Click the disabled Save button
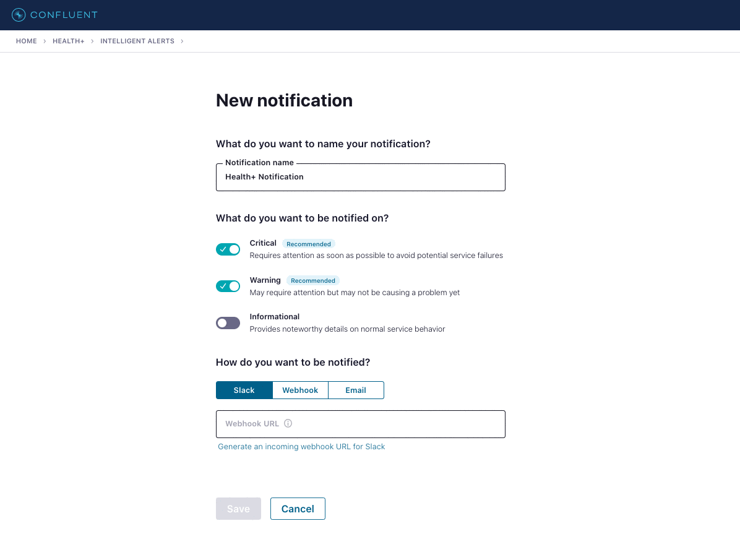Screen dimensions: 740x560 pyautogui.click(x=238, y=509)
